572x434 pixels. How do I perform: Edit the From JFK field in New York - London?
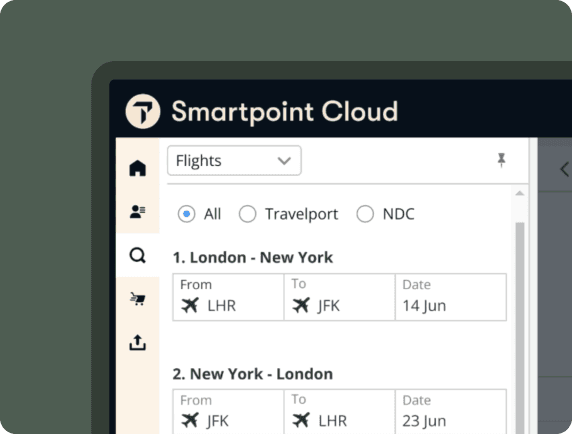[x=228, y=412]
